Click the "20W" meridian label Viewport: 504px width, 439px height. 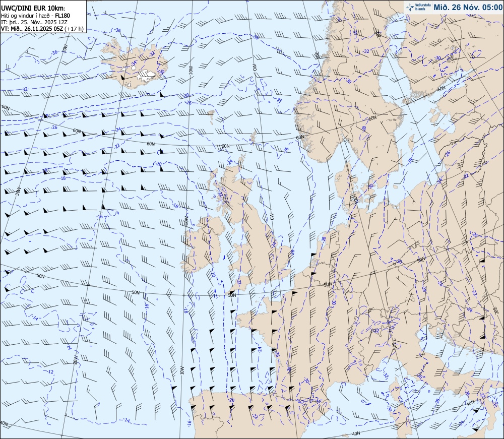coord(75,359)
